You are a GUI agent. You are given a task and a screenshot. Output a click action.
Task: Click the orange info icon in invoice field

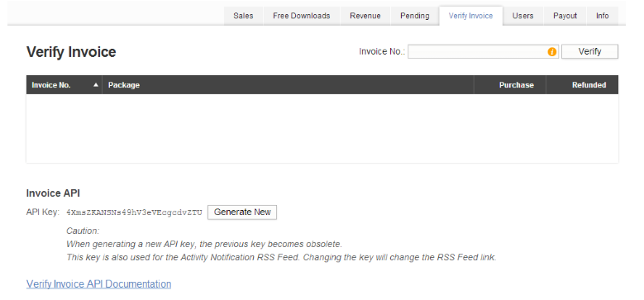pos(551,52)
